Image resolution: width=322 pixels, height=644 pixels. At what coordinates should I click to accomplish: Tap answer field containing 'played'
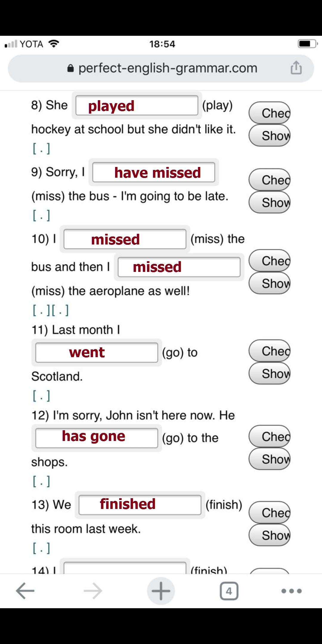tap(137, 106)
